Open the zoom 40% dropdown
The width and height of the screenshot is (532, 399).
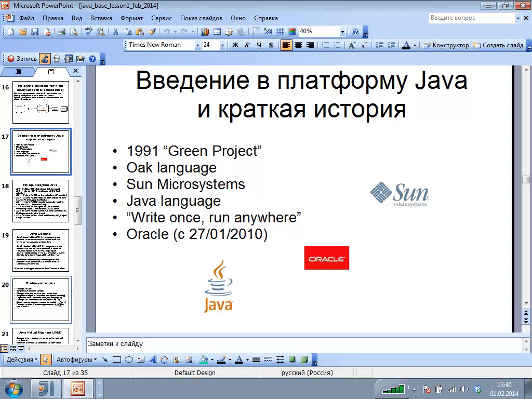point(342,32)
